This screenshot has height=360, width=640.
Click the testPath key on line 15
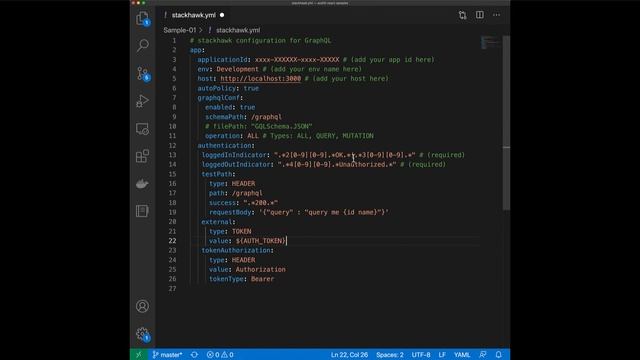(x=216, y=174)
